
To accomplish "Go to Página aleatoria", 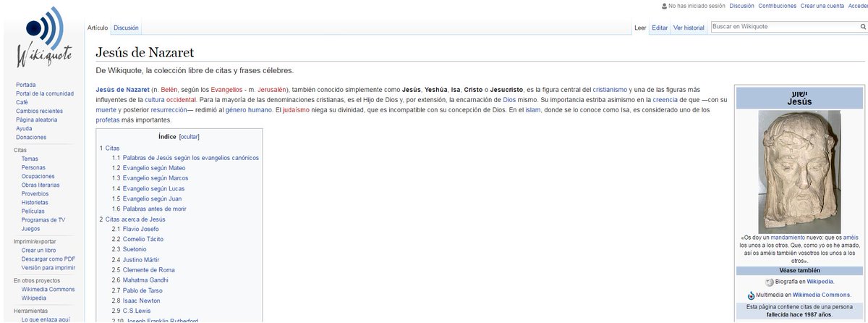I will (x=36, y=119).
